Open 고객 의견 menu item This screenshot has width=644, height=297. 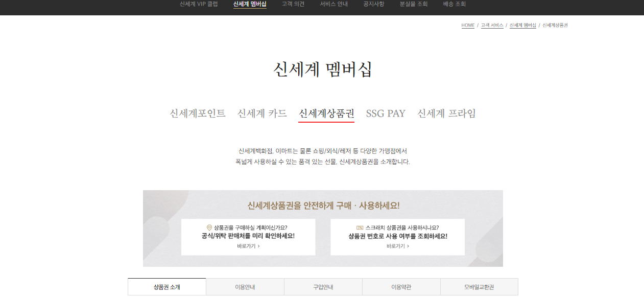[x=293, y=4]
